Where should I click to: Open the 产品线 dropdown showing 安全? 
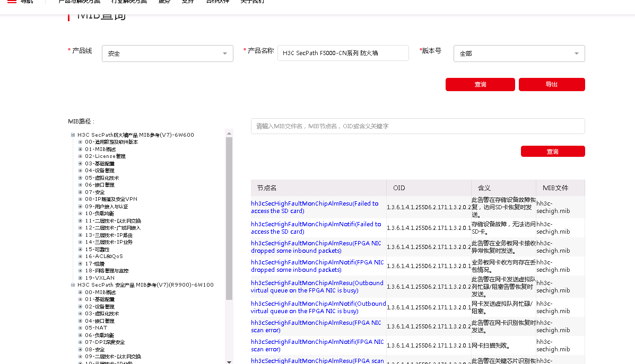(168, 54)
